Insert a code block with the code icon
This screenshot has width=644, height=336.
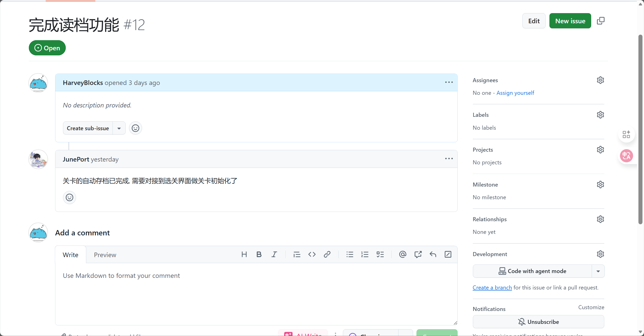click(312, 254)
